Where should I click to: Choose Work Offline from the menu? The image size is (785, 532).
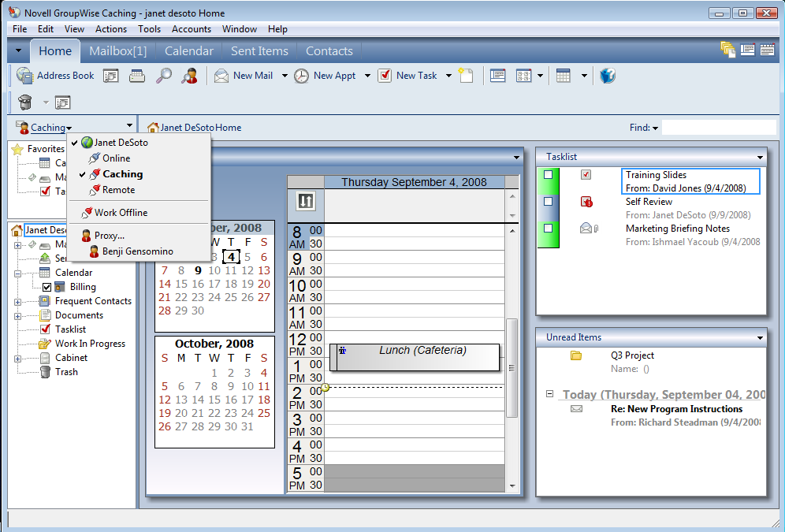pyautogui.click(x=121, y=213)
